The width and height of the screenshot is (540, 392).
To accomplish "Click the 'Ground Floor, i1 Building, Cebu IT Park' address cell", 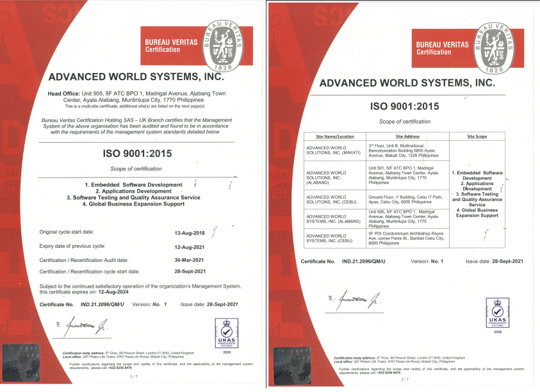I will [x=408, y=199].
